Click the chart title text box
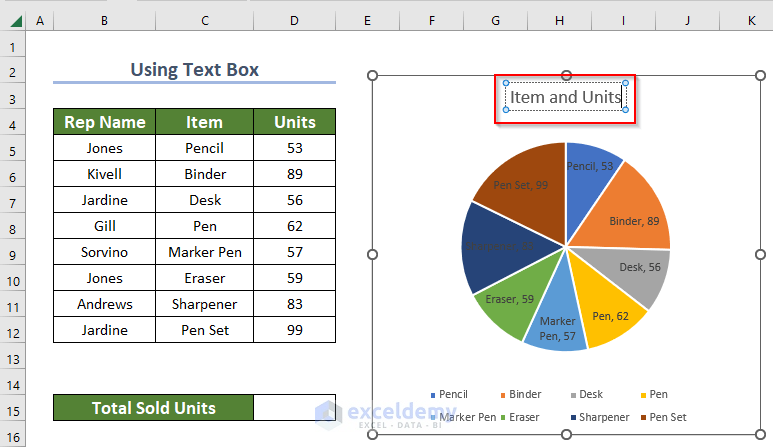The height and width of the screenshot is (447, 773). coord(565,97)
